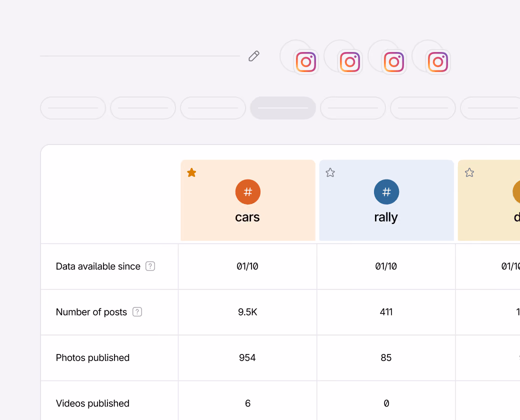Screen dimensions: 520x420
Task: Click the blue hashtag circle for rally
Action: coord(386,192)
